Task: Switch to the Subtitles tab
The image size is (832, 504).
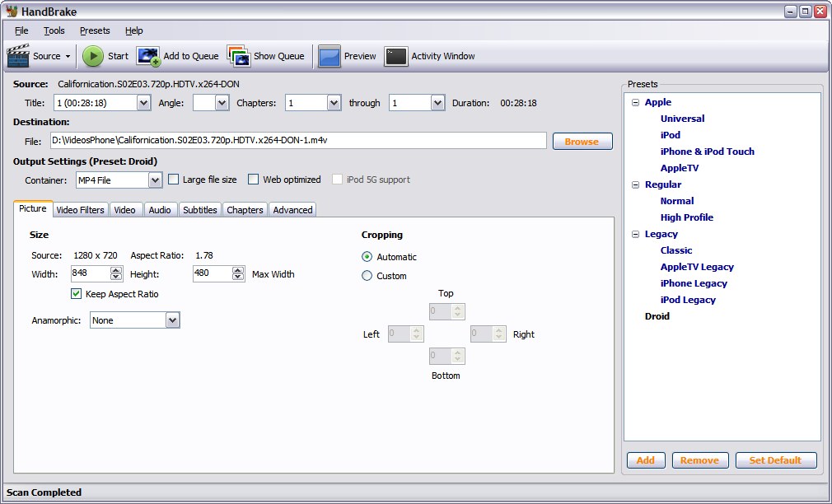Action: coord(200,210)
